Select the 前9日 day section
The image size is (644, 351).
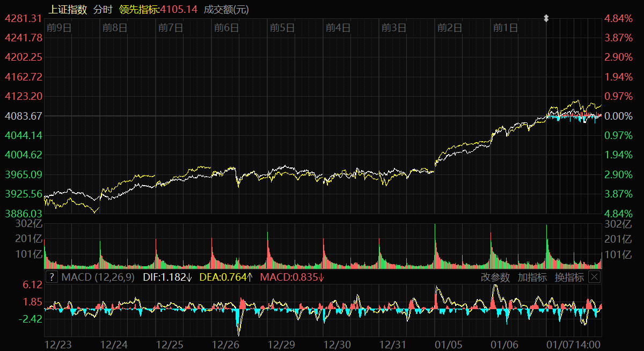click(59, 28)
